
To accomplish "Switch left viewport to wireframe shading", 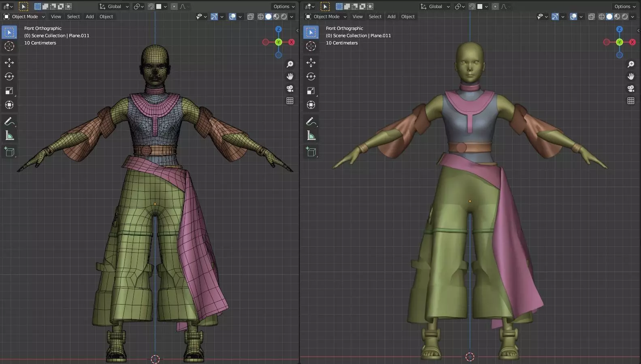I will pyautogui.click(x=260, y=17).
